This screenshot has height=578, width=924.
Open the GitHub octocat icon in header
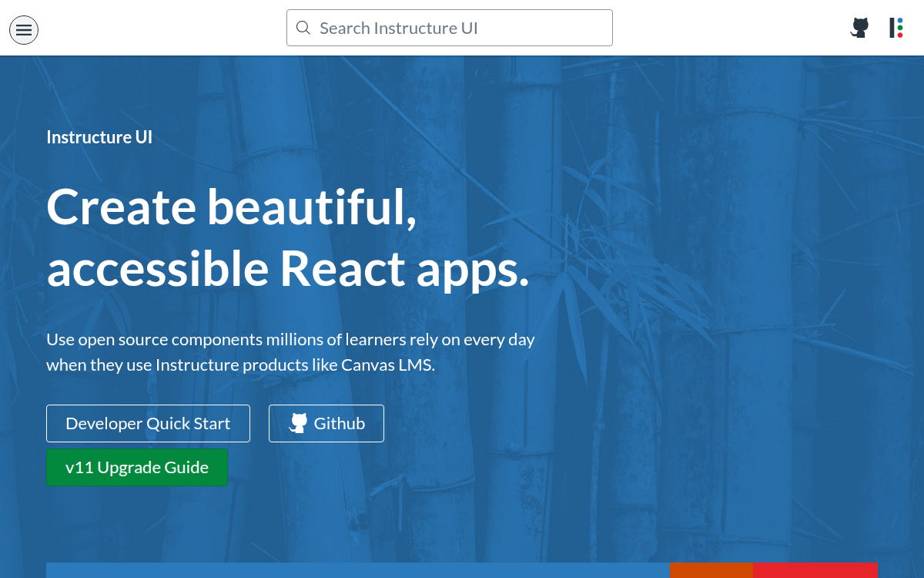860,28
